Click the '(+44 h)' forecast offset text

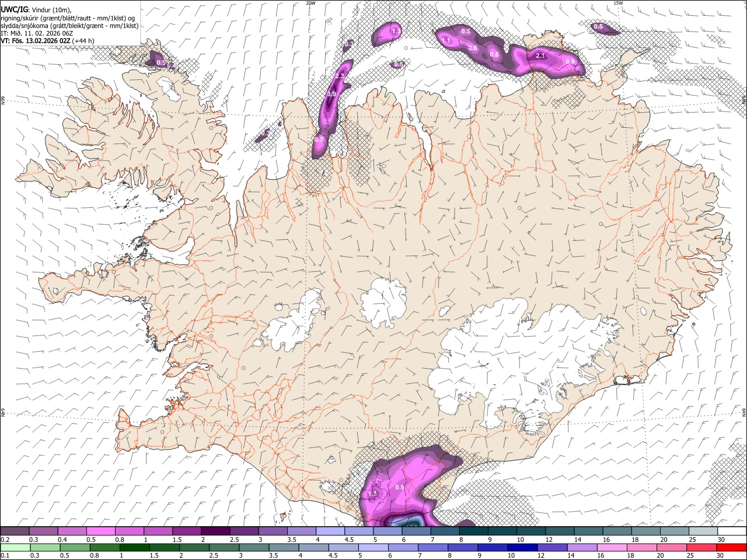pyautogui.click(x=84, y=41)
